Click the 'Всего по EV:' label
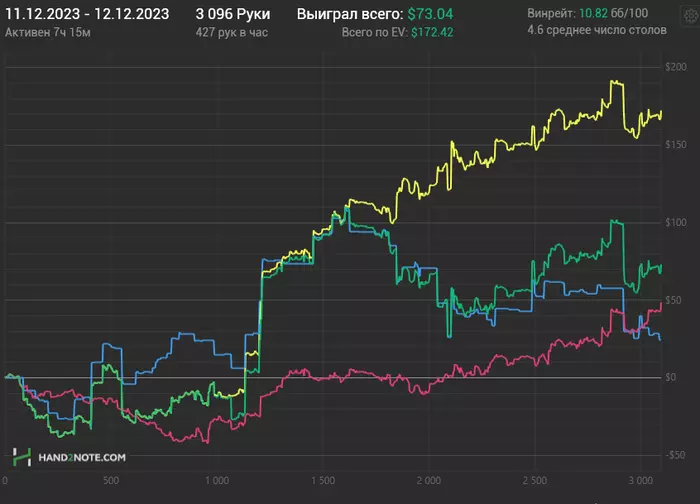 tap(375, 33)
